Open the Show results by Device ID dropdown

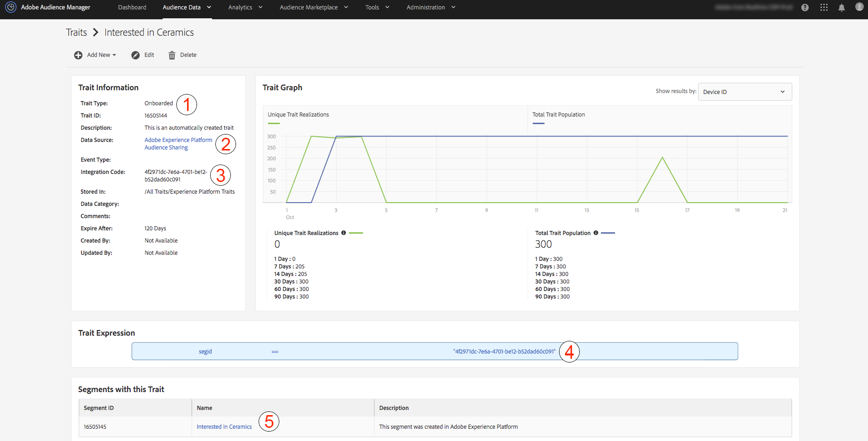click(745, 92)
